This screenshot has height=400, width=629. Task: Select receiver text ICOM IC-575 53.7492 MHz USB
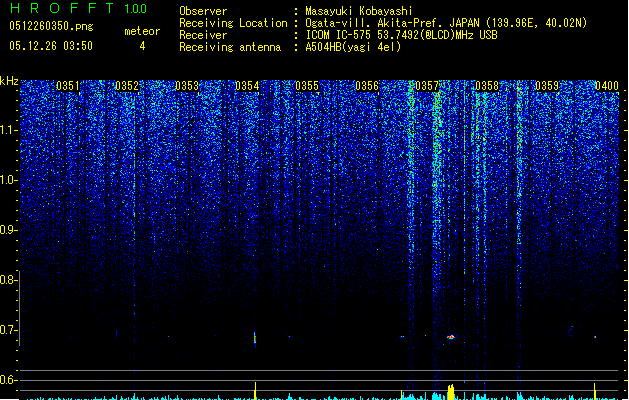(x=402, y=35)
